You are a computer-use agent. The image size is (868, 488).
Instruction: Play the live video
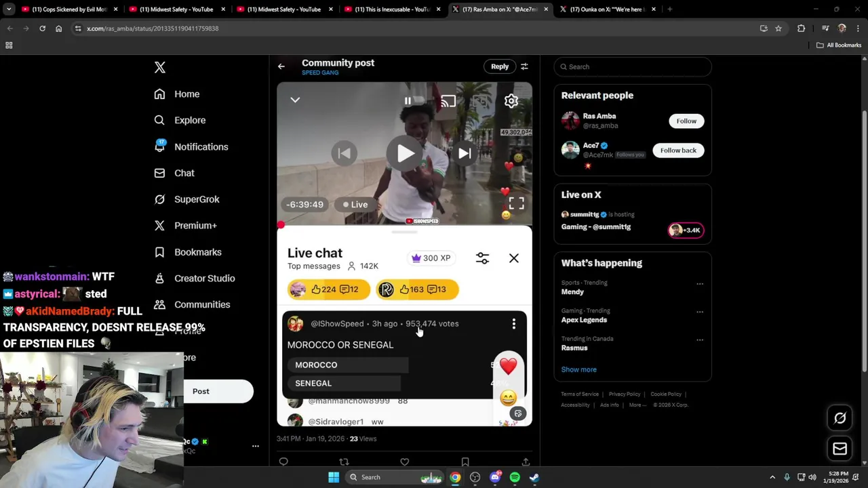(x=405, y=153)
